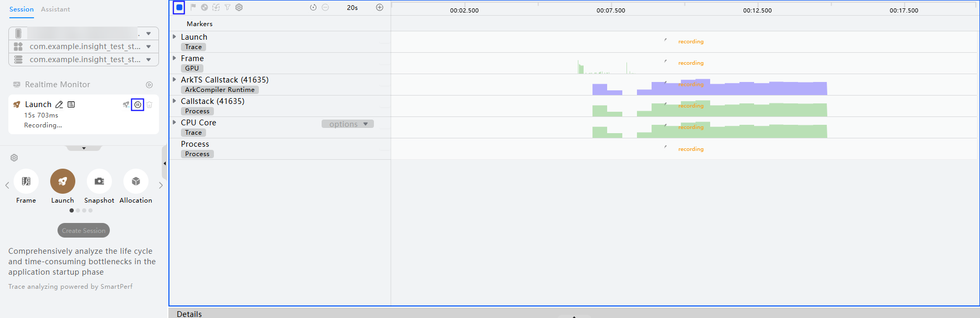
Task: Click the grey rocket icon beside the pause button
Action: tap(126, 104)
